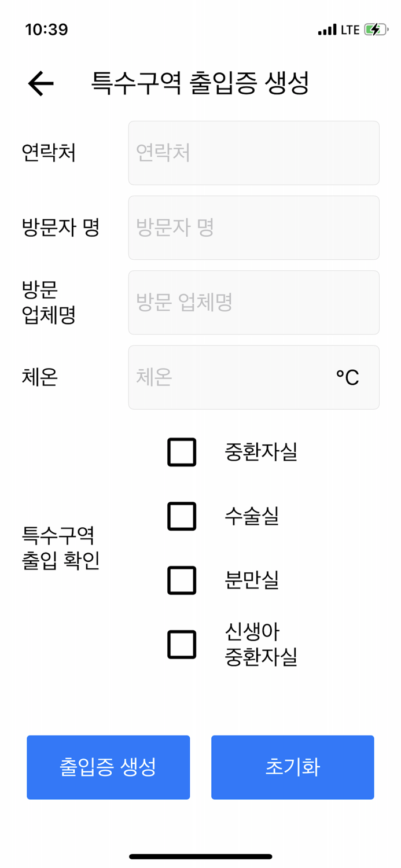Enable the 수술실 option
Image resolution: width=401 pixels, height=868 pixels.
tap(181, 517)
